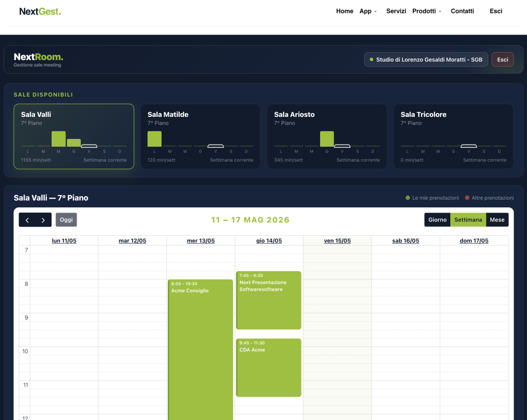Click the 345 min/sett label
Viewport: 527px width, 420px height.
pos(288,160)
